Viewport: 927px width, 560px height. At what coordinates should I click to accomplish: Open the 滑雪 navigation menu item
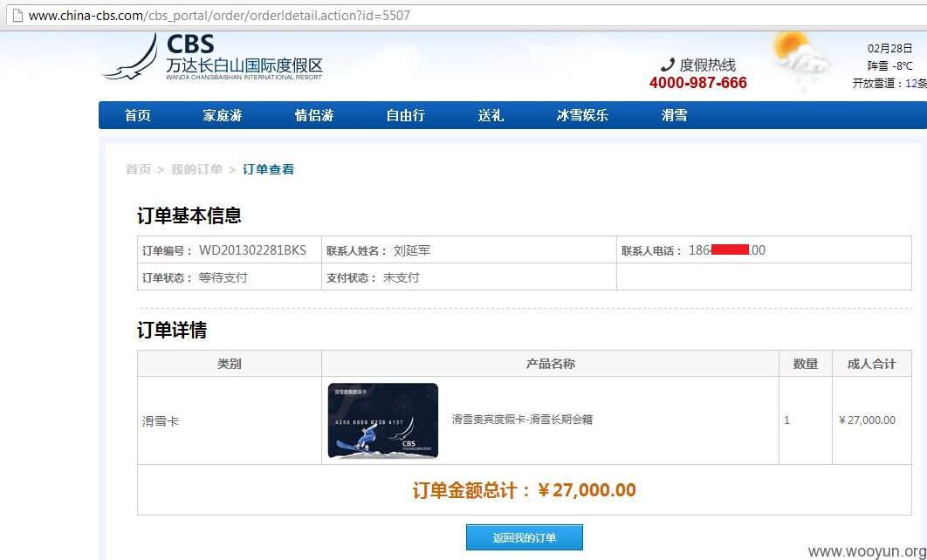[674, 115]
